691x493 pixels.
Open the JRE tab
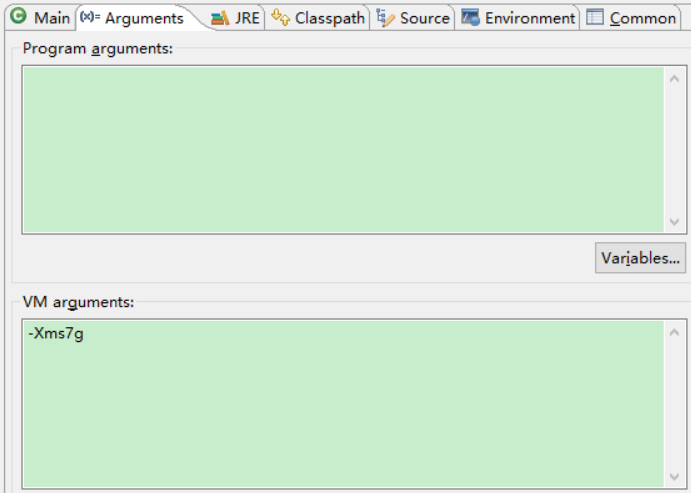click(236, 18)
